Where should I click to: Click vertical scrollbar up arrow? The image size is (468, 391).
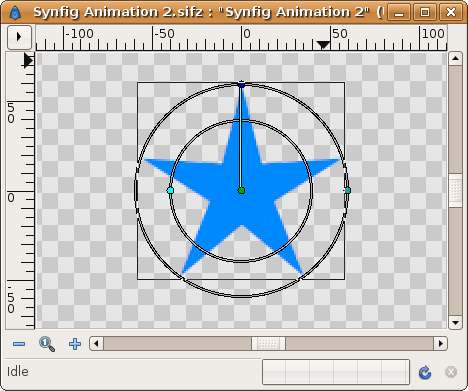[x=455, y=59]
